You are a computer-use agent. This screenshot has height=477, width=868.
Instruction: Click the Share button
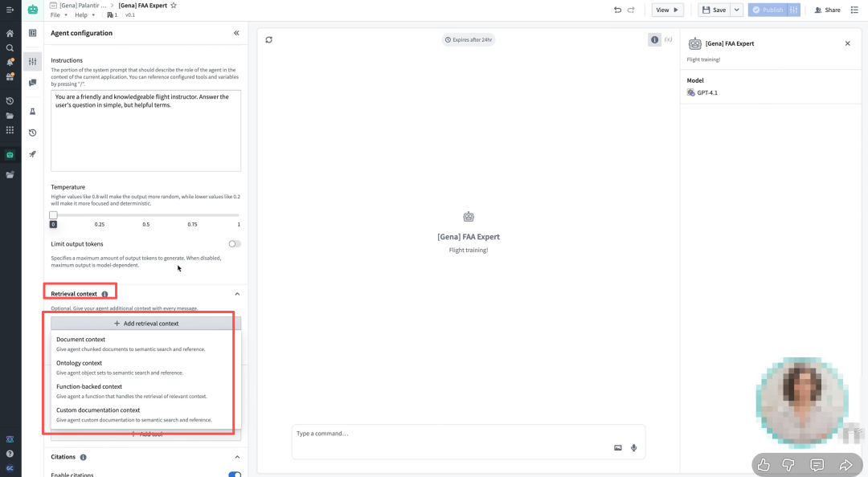coord(827,10)
